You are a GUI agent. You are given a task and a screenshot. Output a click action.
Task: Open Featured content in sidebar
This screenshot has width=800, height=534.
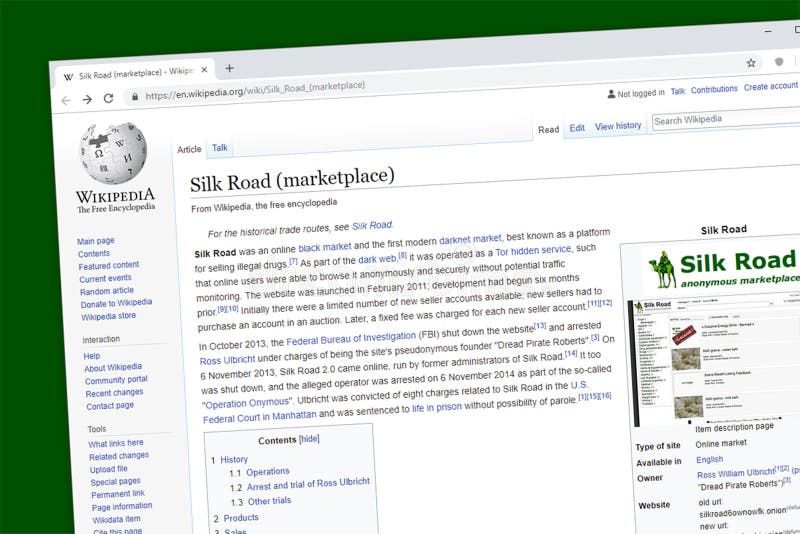[x=109, y=266]
